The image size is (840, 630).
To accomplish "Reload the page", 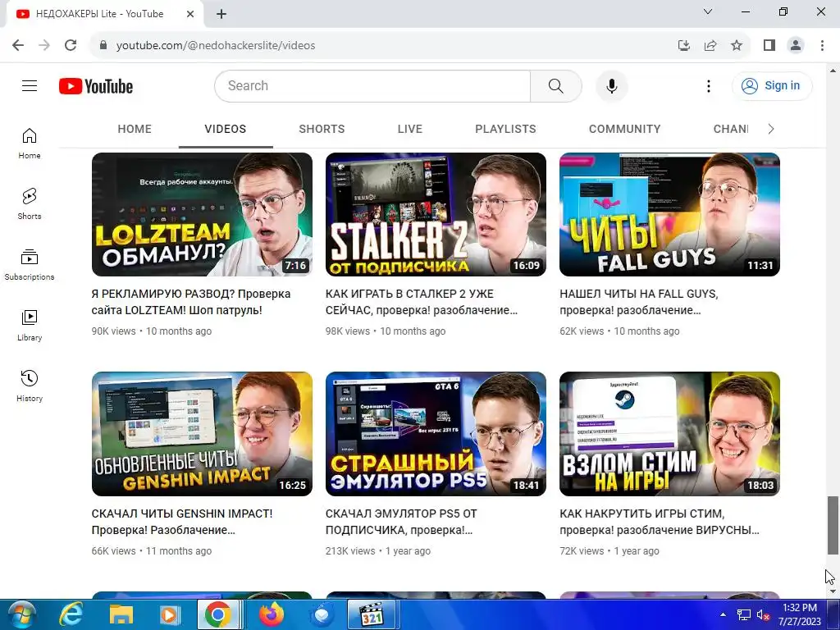I will coord(71,45).
